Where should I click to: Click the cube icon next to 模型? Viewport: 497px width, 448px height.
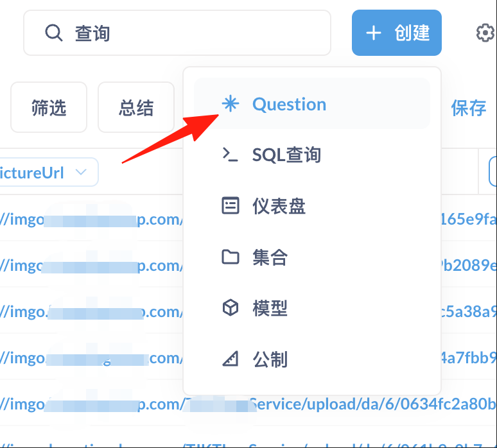click(x=230, y=309)
